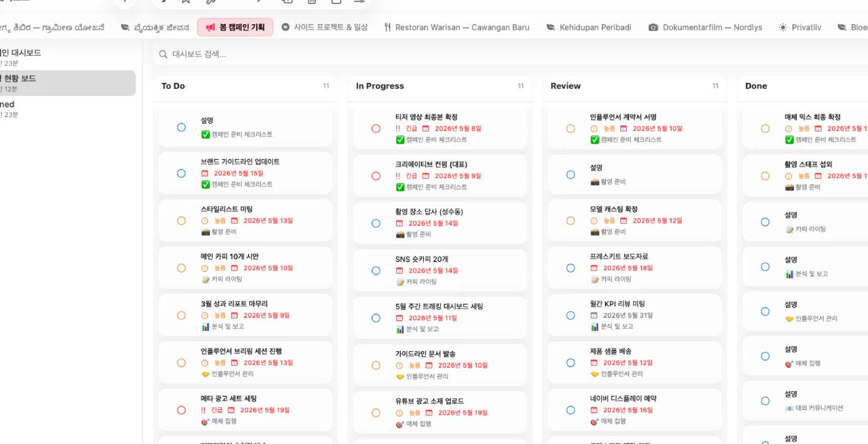Open the 제품 샘플 배송 card title

coord(610,351)
